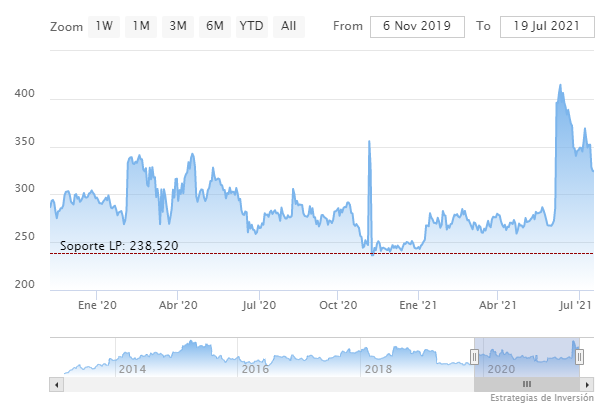Click the left navigator handle
The height and width of the screenshot is (412, 607).
[x=474, y=356]
